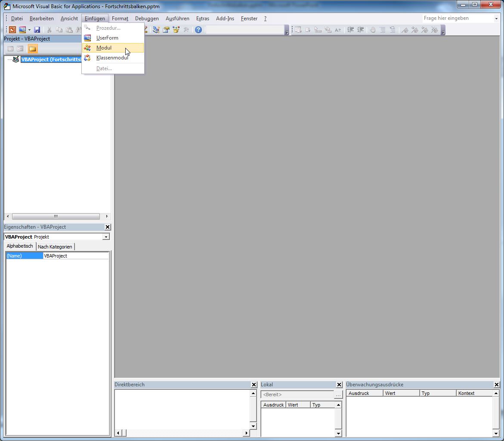Click the List Constants icon
Image resolution: width=504 pixels, height=441 pixels.
[x=308, y=30]
